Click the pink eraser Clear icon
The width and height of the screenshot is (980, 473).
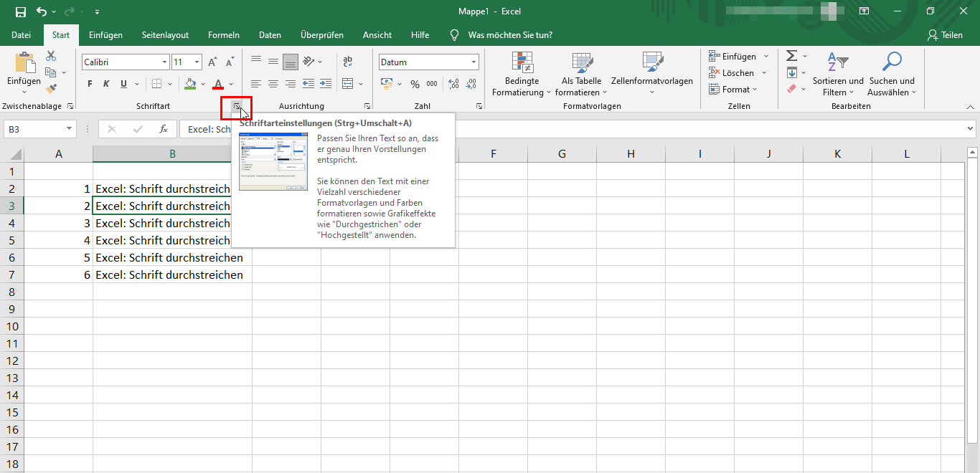(791, 89)
